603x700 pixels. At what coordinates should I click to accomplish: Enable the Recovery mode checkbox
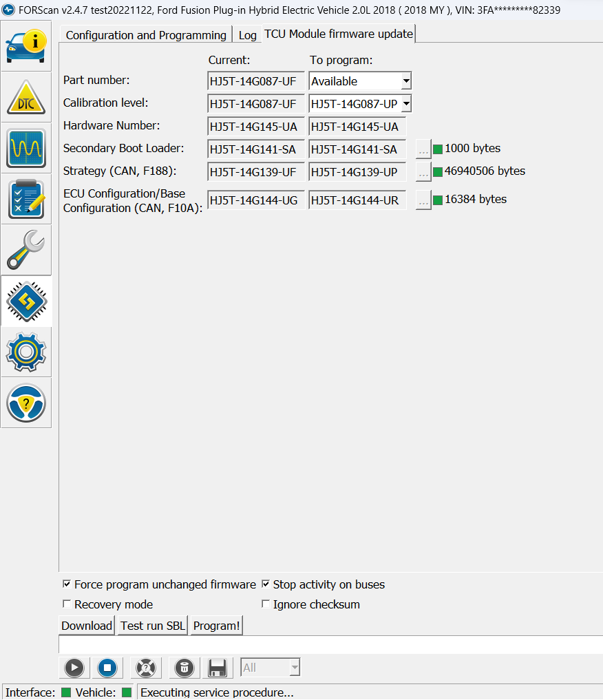(67, 604)
